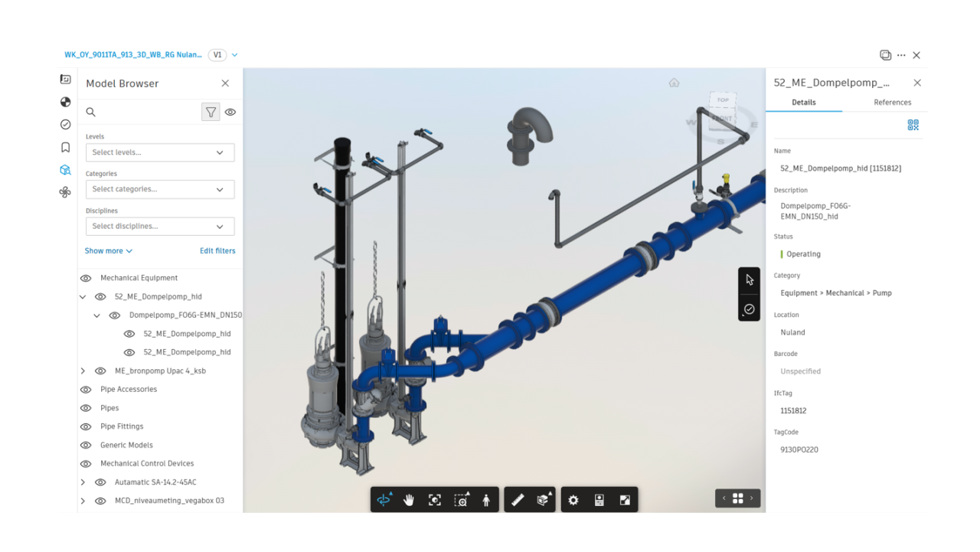The width and height of the screenshot is (980, 552).
Task: Select the Details tab
Action: click(x=803, y=103)
